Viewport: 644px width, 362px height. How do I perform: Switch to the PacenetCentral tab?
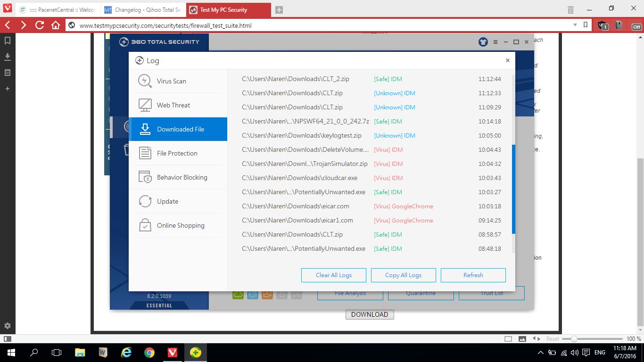pos(58,9)
